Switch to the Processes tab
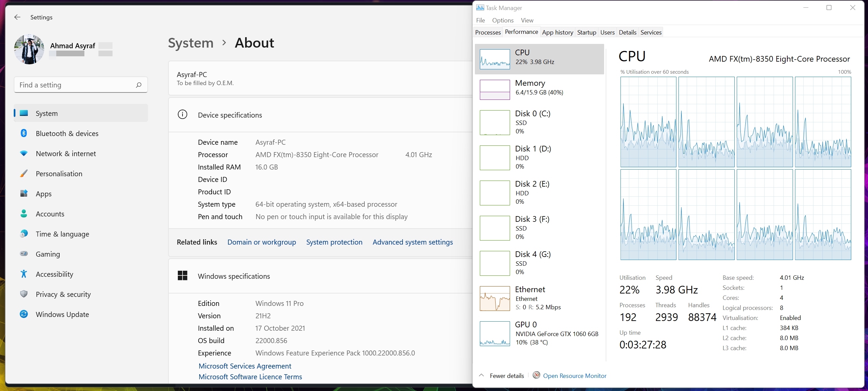 click(488, 32)
